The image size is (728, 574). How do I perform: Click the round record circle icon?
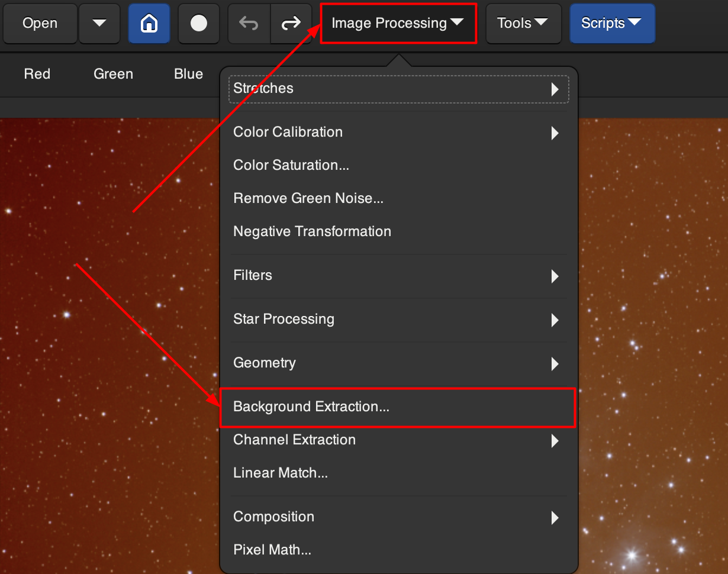pos(199,24)
